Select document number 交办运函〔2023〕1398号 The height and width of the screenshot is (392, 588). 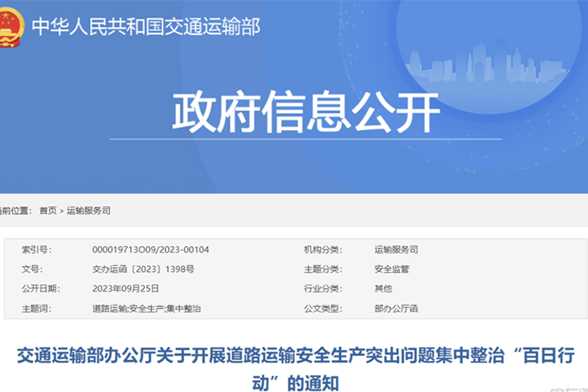click(144, 269)
